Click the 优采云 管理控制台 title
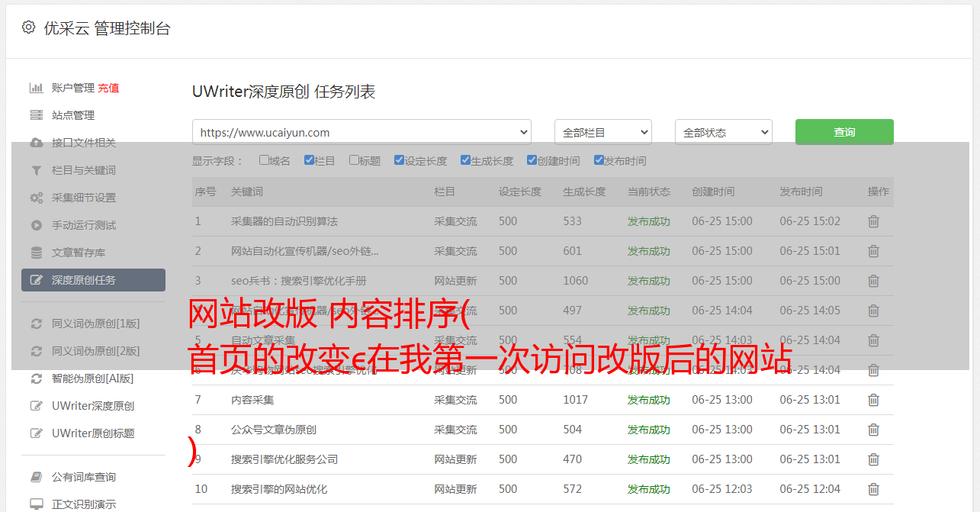 click(x=107, y=28)
